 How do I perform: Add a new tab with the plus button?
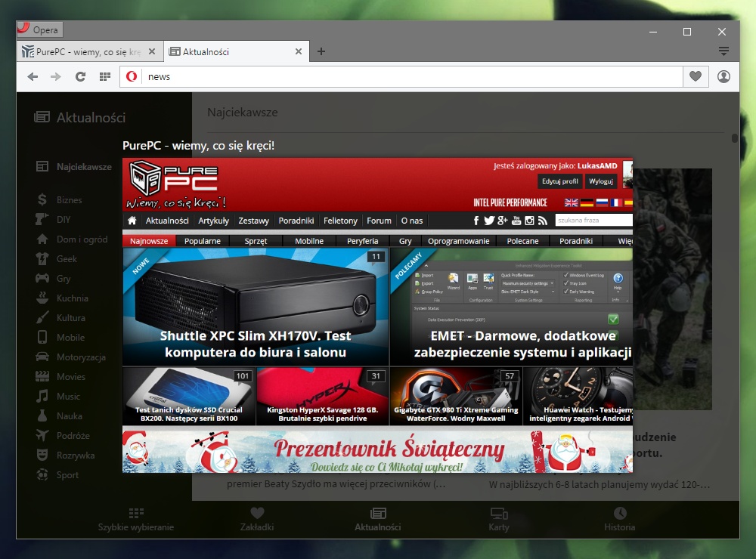[321, 51]
